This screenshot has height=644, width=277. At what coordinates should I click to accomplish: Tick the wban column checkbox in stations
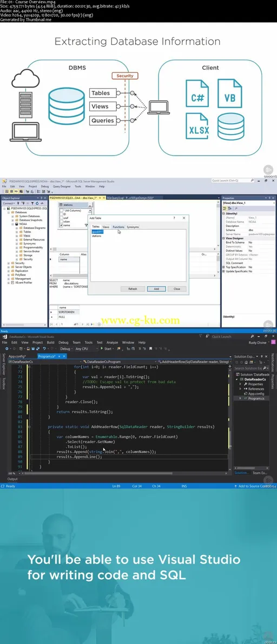(x=61, y=221)
